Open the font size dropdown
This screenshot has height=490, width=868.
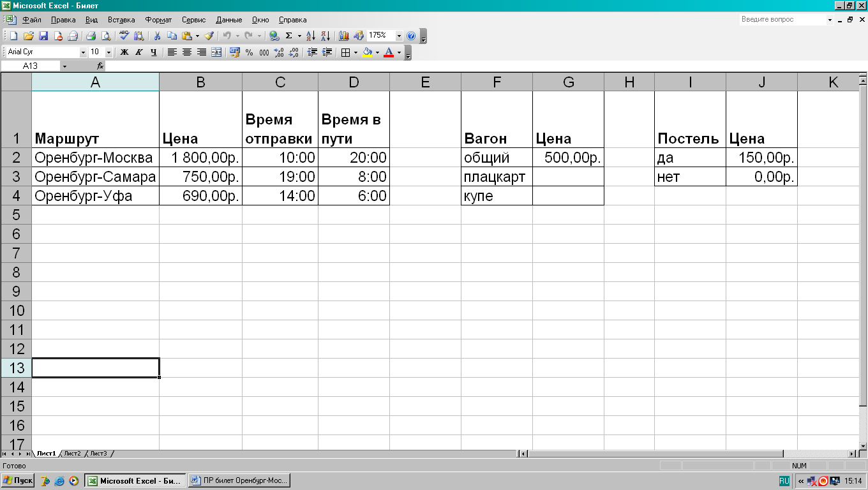coord(108,52)
